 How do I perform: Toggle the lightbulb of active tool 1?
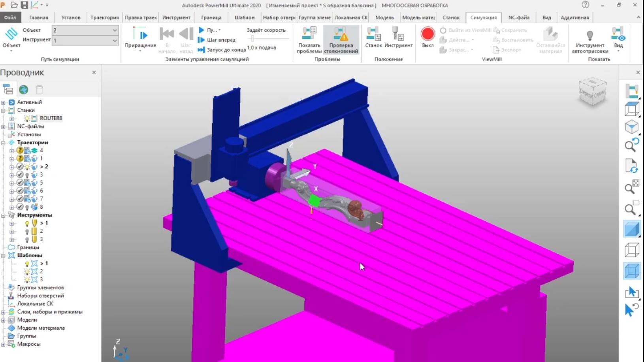coord(27,223)
